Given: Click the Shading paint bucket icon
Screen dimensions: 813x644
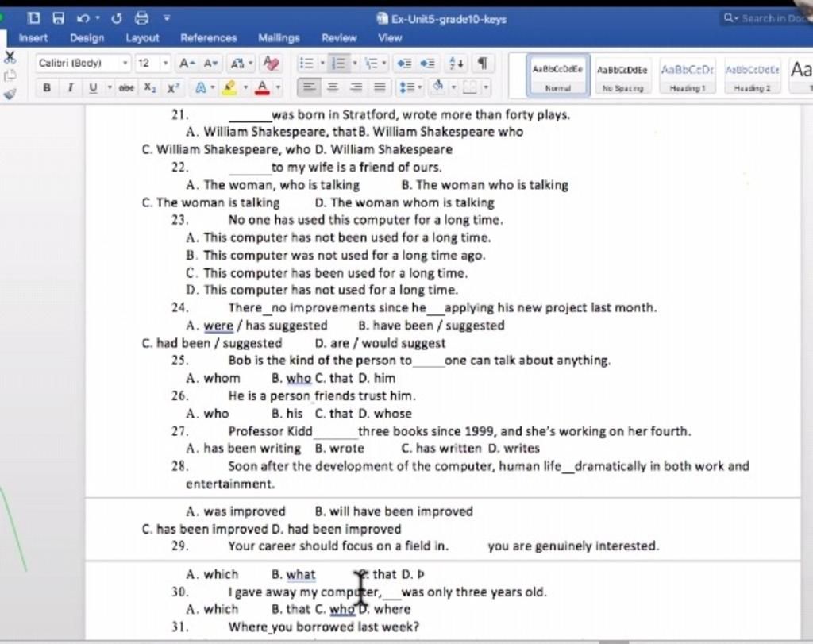Looking at the screenshot, I should click(438, 87).
